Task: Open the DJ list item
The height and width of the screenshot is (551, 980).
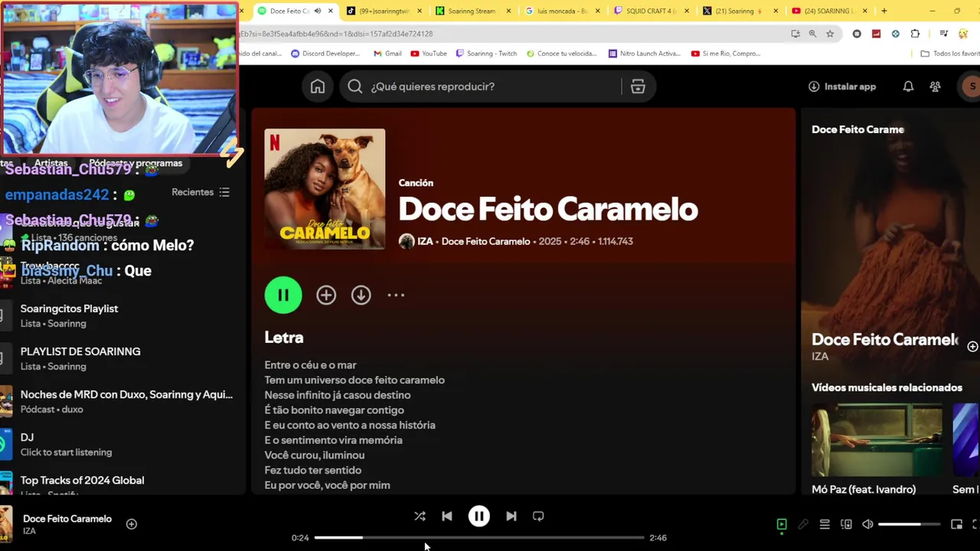Action: point(122,444)
